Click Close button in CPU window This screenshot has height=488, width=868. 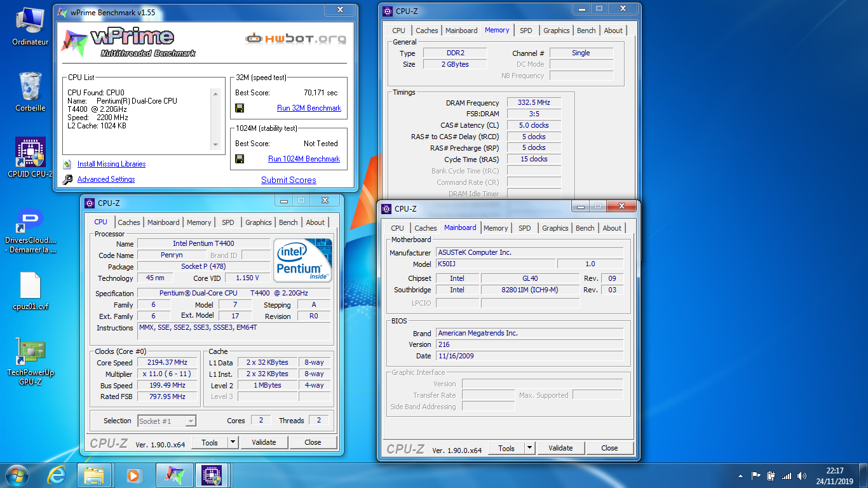pyautogui.click(x=313, y=442)
